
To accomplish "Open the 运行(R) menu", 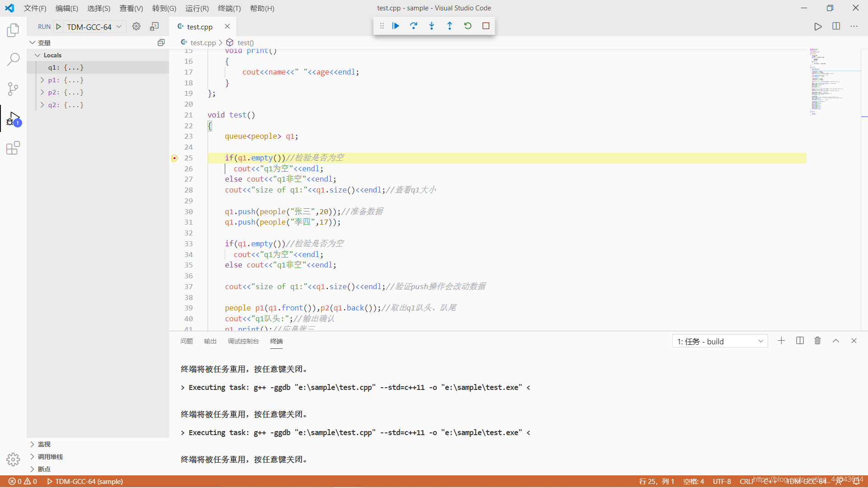I will 197,8.
